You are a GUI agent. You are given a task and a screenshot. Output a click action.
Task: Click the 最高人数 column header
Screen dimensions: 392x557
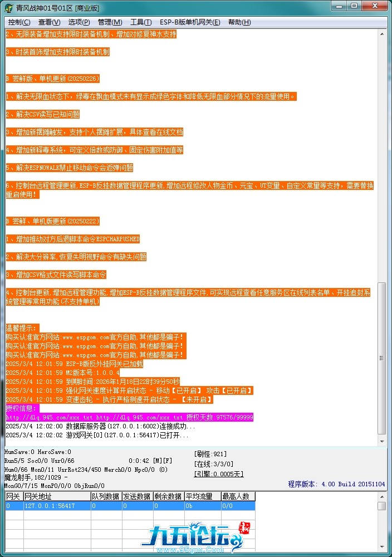(x=238, y=496)
